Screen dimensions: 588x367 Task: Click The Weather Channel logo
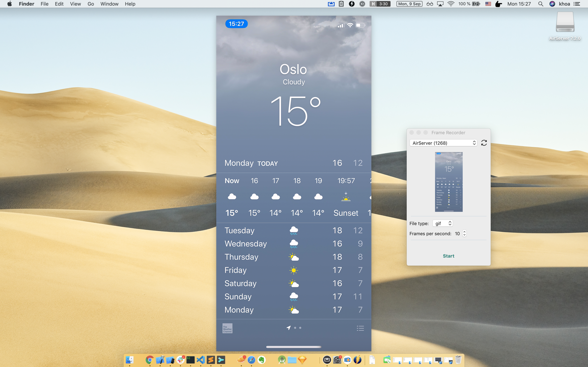pos(227,328)
